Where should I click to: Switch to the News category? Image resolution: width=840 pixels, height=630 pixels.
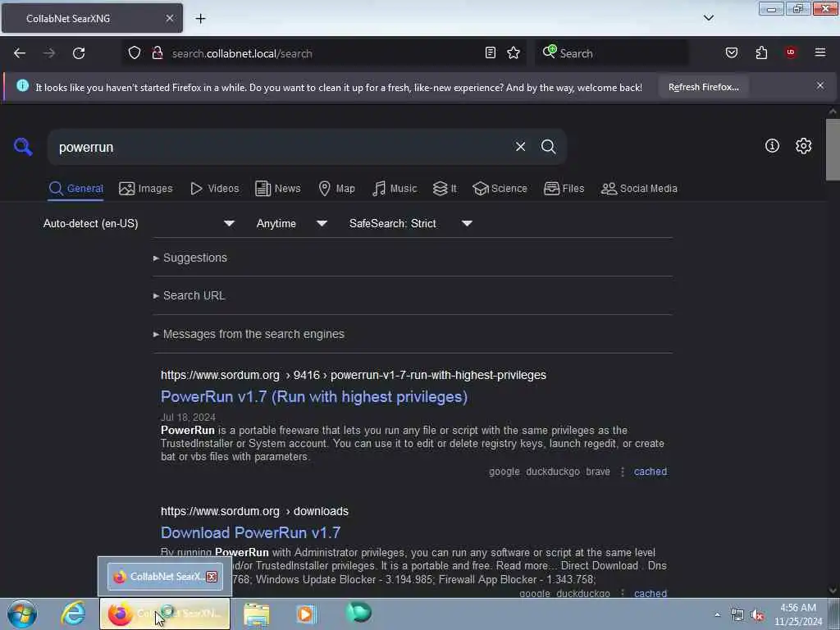[x=277, y=189]
